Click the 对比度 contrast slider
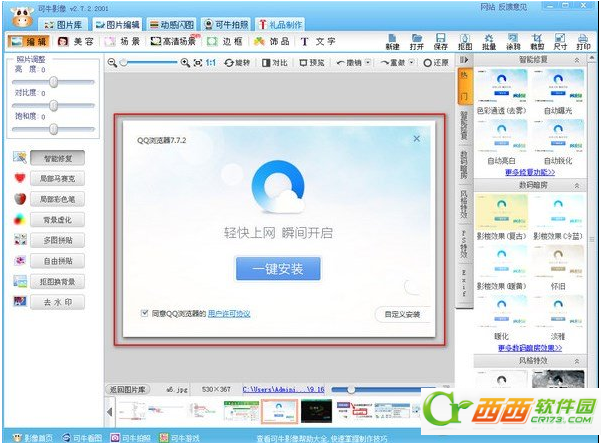The height and width of the screenshot is (443, 601). [53, 105]
